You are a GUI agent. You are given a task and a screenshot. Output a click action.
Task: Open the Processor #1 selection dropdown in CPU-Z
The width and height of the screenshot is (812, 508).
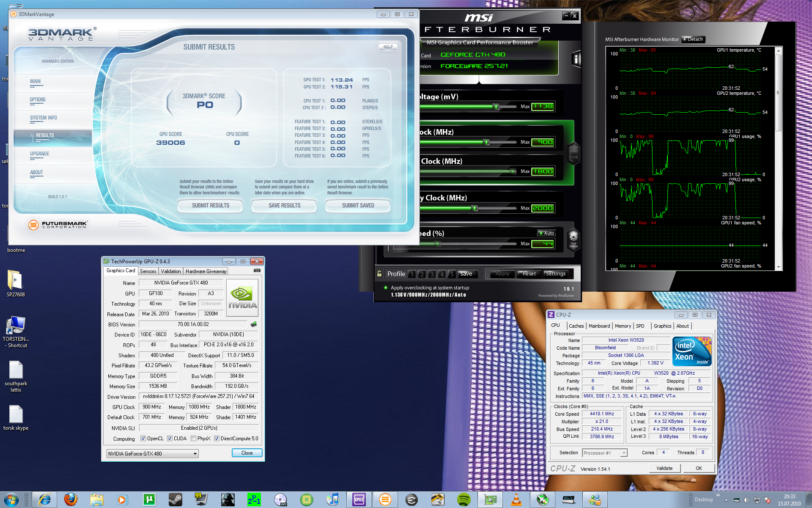(604, 453)
